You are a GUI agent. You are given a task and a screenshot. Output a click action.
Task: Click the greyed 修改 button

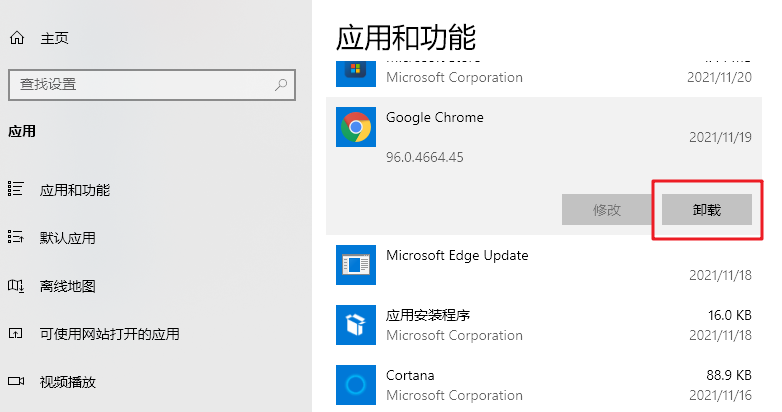point(607,209)
